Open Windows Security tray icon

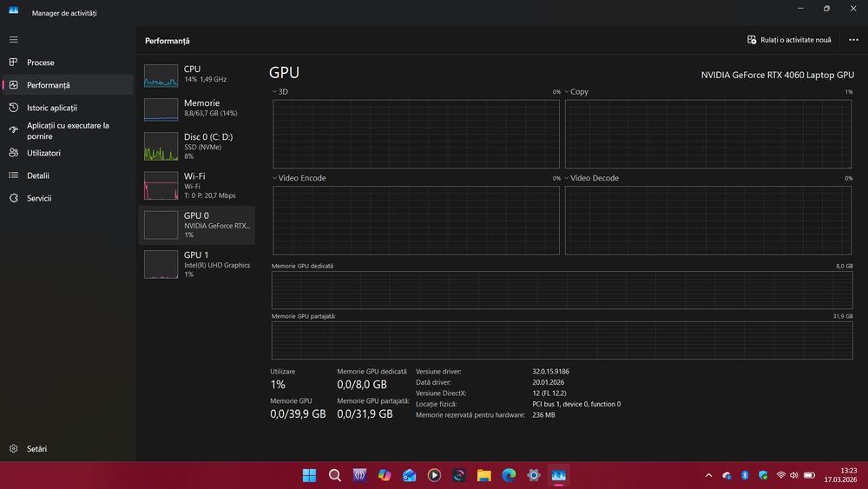[763, 475]
